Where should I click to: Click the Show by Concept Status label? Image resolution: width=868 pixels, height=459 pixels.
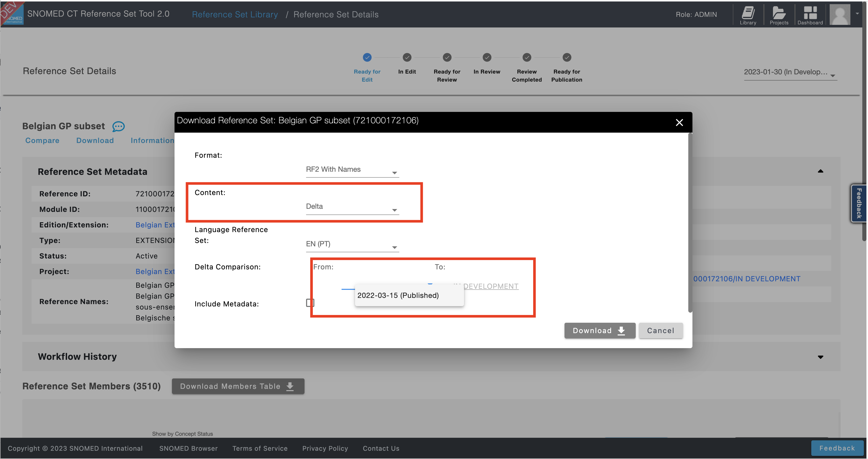click(182, 434)
